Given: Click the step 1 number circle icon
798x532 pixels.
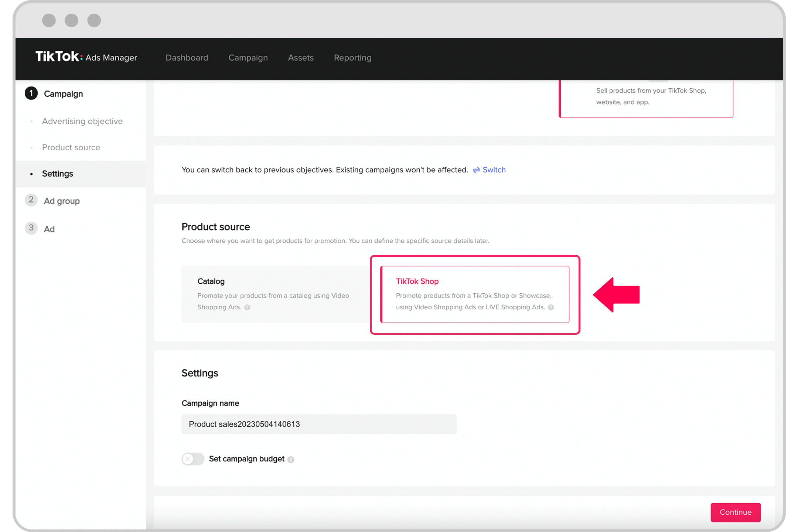Looking at the screenshot, I should [x=31, y=93].
